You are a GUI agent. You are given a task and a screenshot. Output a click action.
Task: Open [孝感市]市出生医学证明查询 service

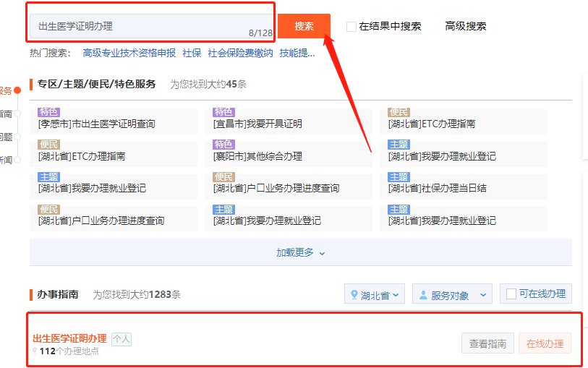tap(96, 124)
